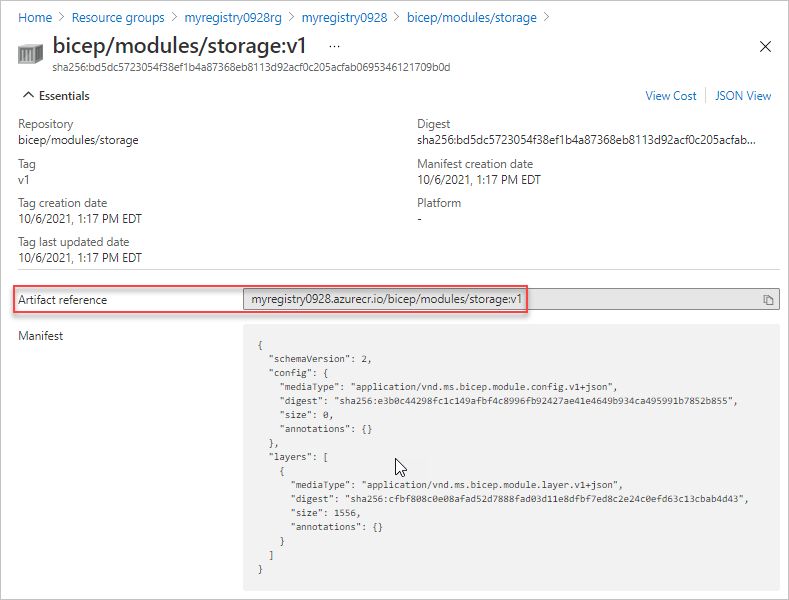
Task: Click inside the Manifest JSON block
Action: coord(511,457)
